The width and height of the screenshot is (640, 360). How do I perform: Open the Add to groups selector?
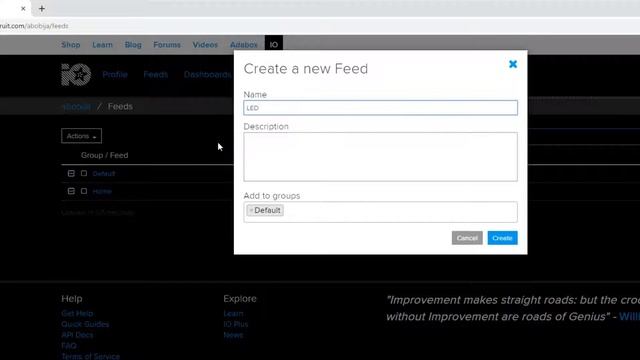tap(380, 212)
